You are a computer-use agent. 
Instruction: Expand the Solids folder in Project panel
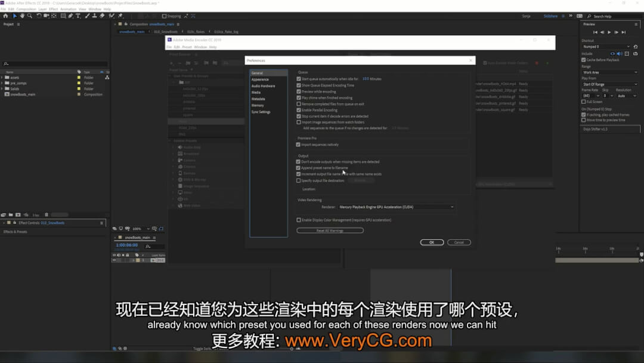[2, 89]
